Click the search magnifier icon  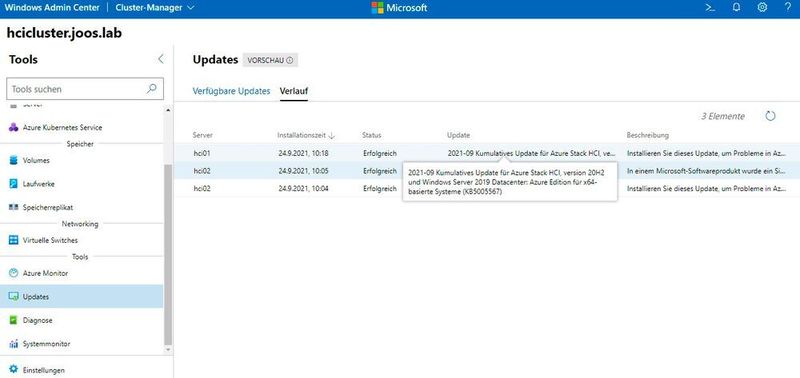(152, 88)
